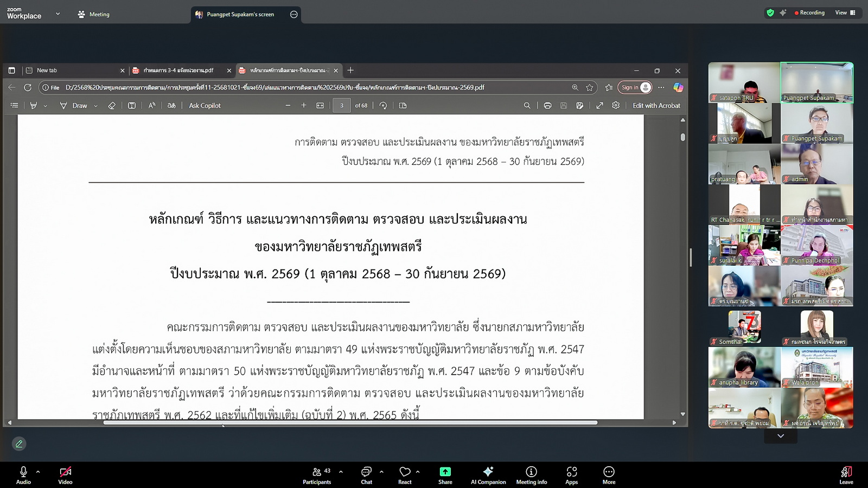Switch to the Meeting tab
868x488 pixels.
pyautogui.click(x=93, y=15)
